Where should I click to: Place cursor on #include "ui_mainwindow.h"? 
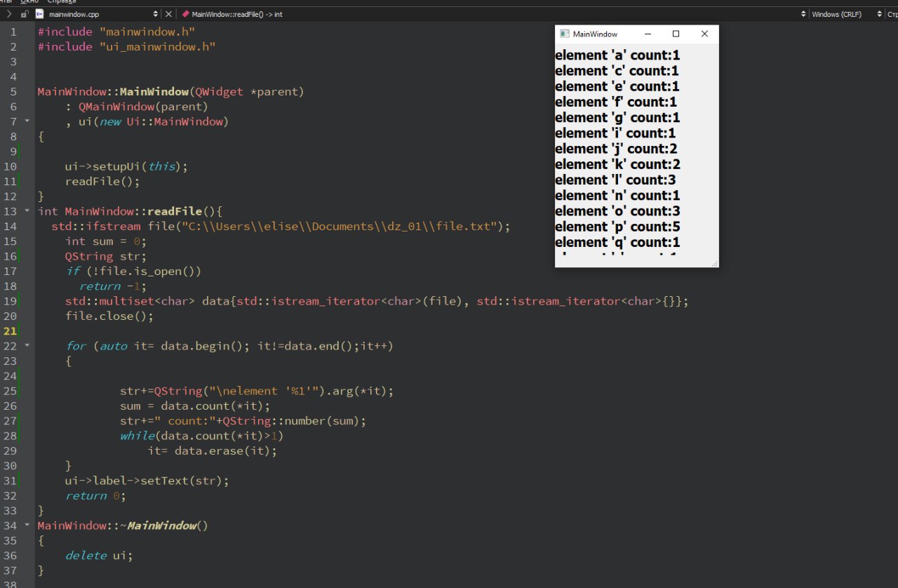click(x=126, y=46)
